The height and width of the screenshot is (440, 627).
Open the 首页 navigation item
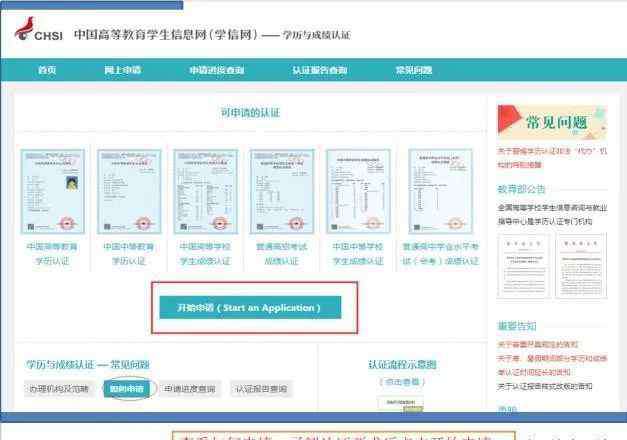[47, 70]
